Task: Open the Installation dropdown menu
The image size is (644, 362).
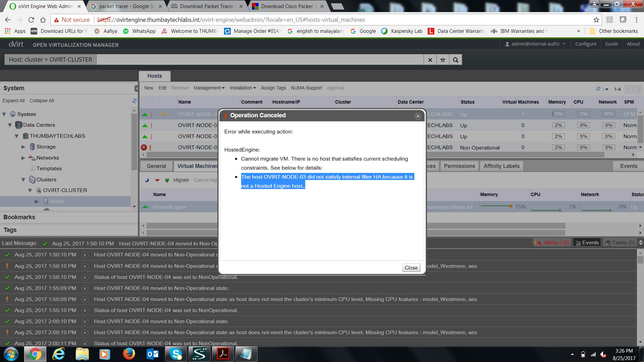Action: click(x=243, y=88)
